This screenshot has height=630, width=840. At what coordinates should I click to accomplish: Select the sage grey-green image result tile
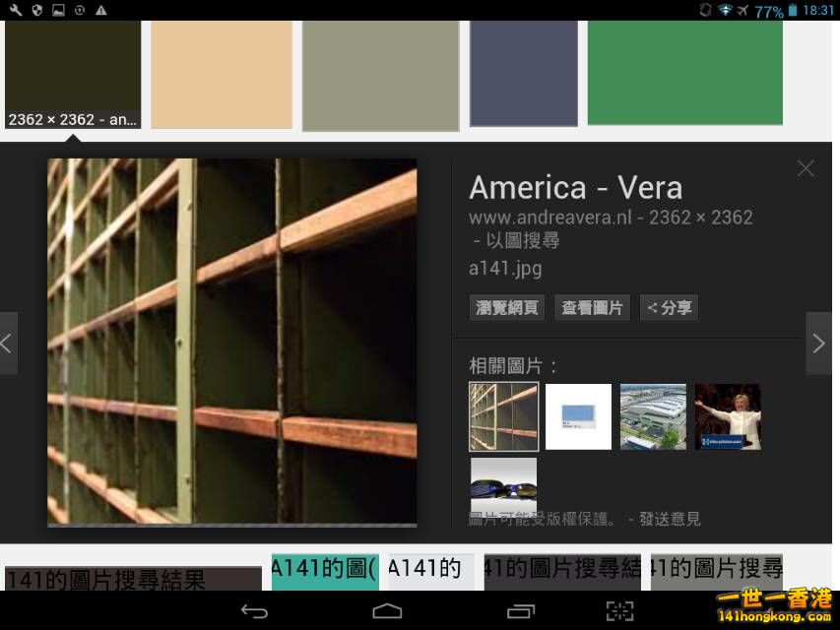(381, 76)
